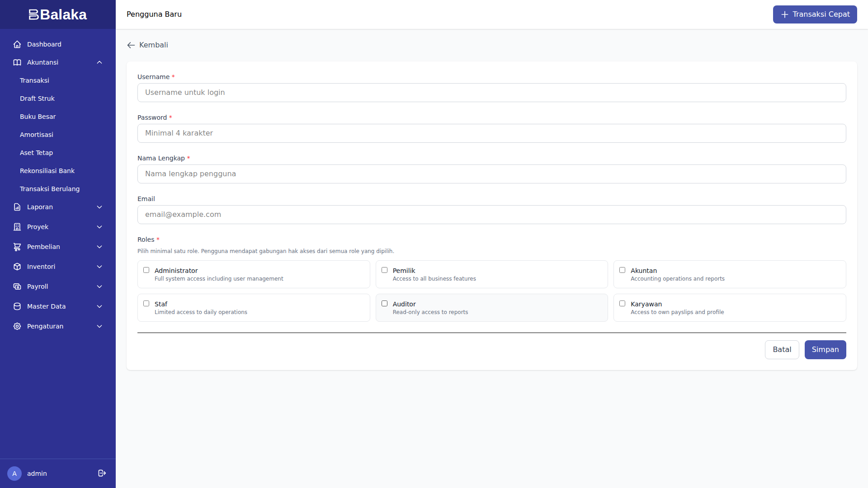
Task: Click the Inventori box icon
Action: (x=17, y=267)
